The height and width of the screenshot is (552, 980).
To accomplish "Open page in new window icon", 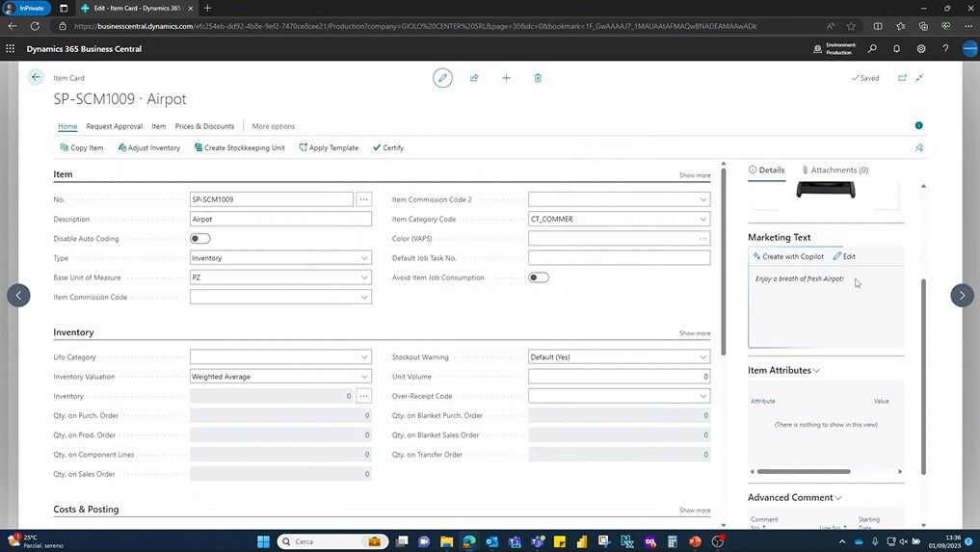I will (x=902, y=78).
